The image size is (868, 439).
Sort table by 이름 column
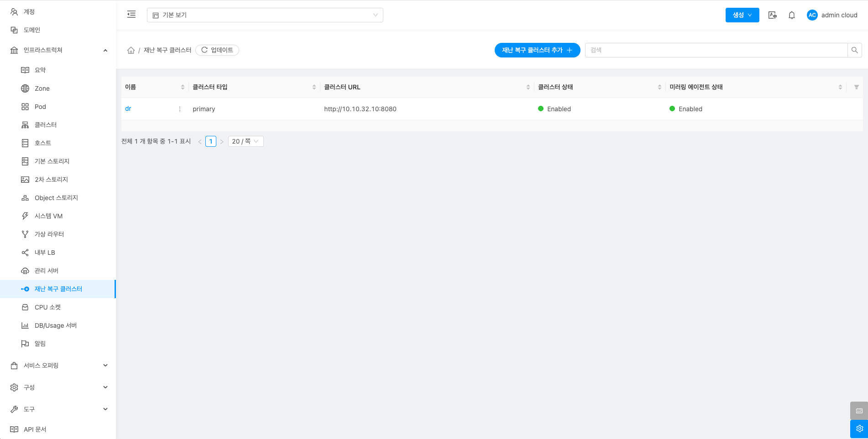coord(183,87)
